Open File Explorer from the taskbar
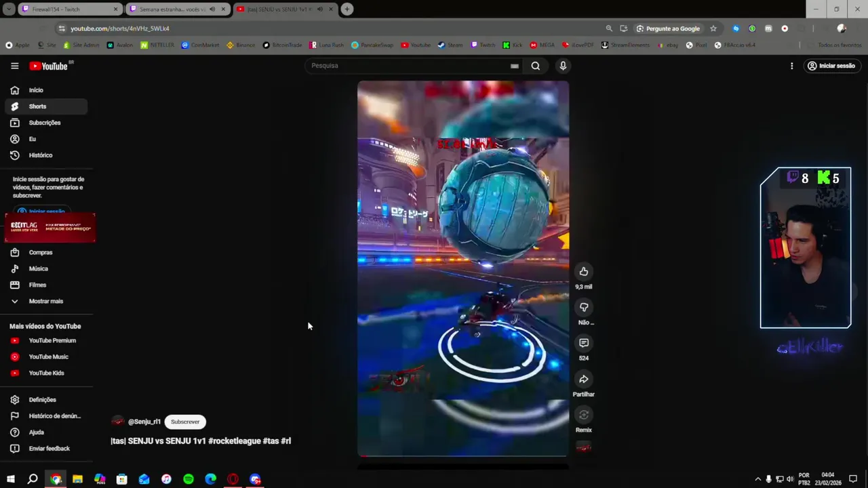Image resolution: width=868 pixels, height=488 pixels. (x=77, y=479)
